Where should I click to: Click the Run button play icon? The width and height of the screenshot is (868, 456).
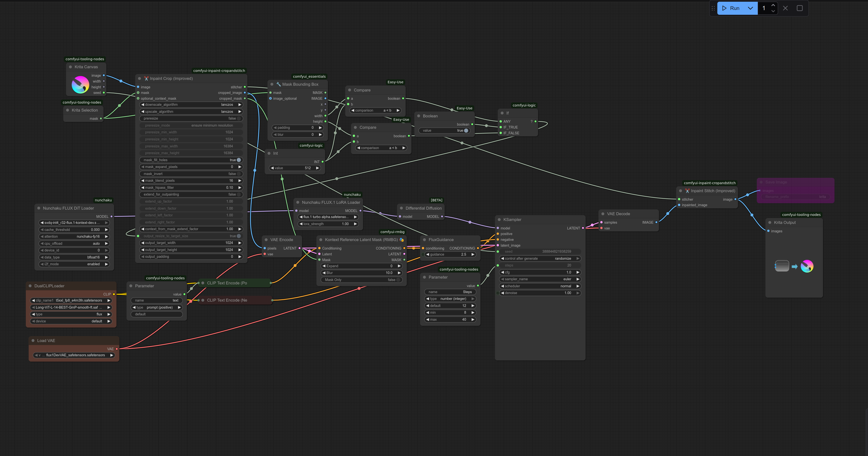(724, 8)
